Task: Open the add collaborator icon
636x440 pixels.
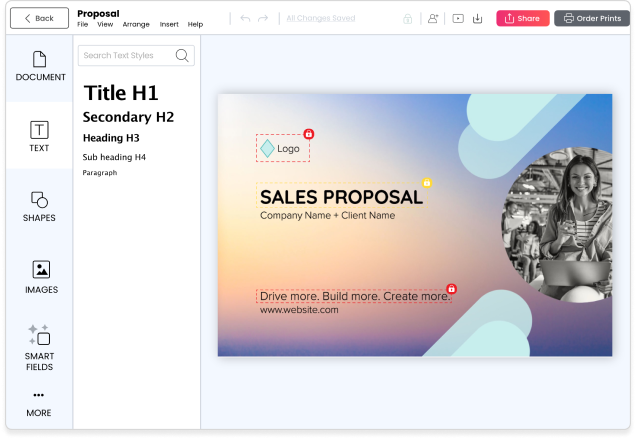Action: point(432,18)
